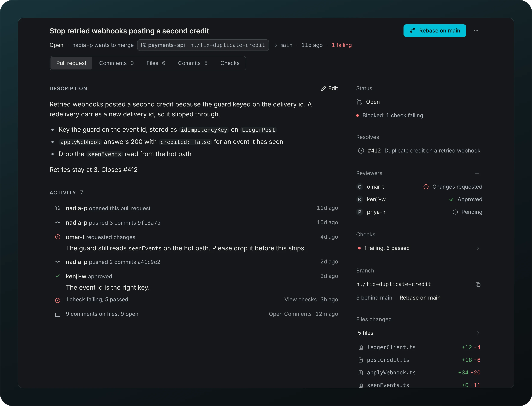Click the file icon next to ledgerClient.ts

[x=361, y=348]
